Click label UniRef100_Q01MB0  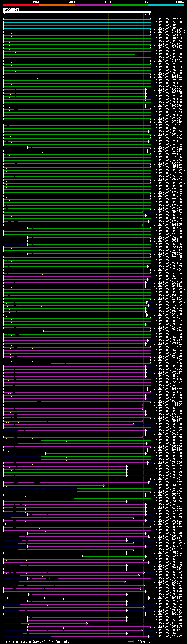tap(168, 353)
